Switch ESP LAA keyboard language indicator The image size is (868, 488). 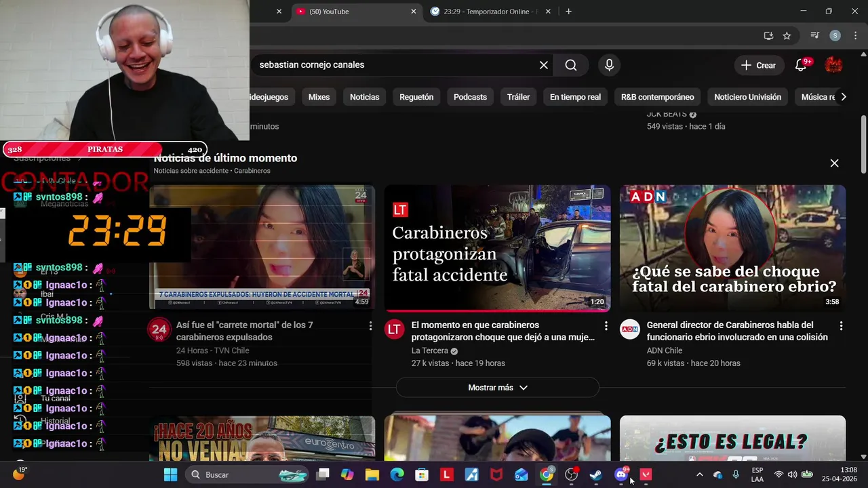(757, 474)
